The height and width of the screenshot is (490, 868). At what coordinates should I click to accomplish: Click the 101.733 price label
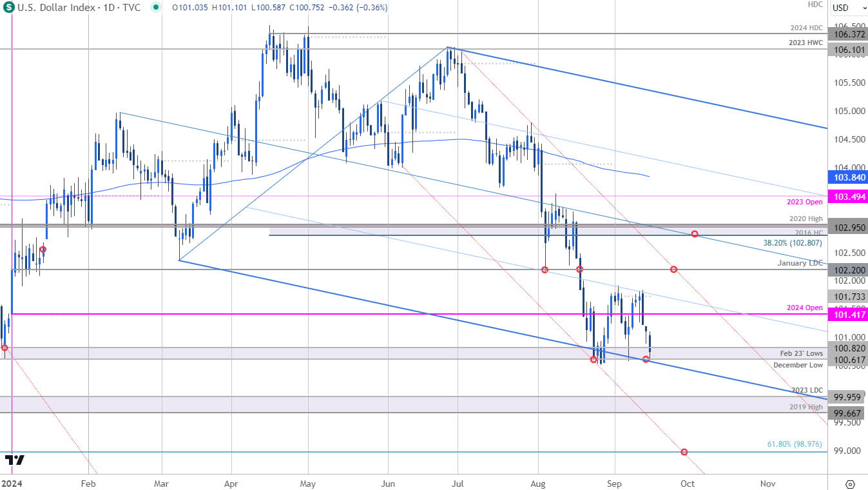[847, 297]
